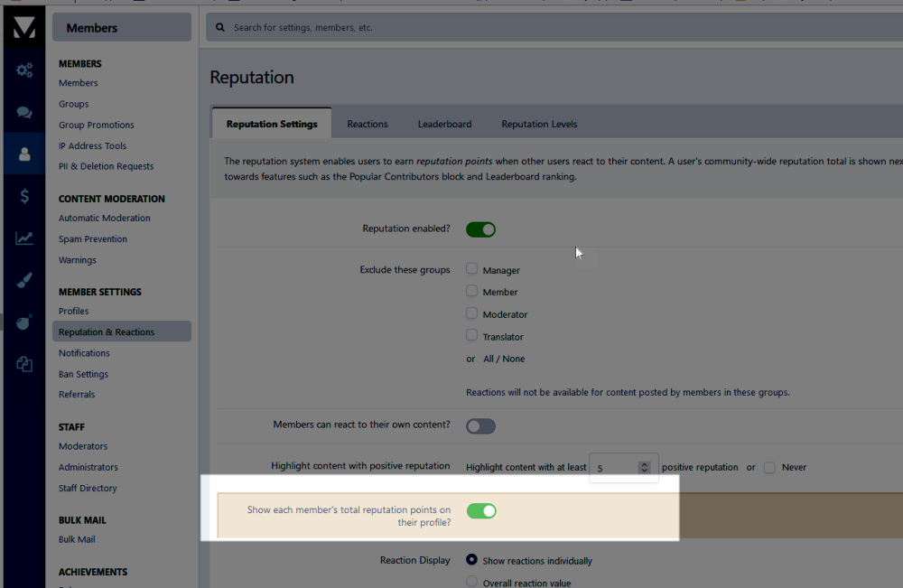Open the Spam Prevention link in the sidebar

click(x=93, y=239)
